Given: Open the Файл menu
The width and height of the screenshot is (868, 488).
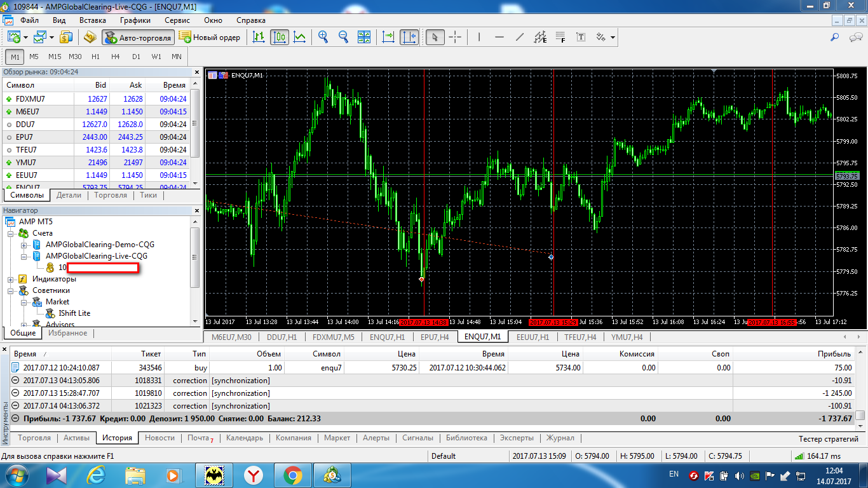Looking at the screenshot, I should (29, 20).
